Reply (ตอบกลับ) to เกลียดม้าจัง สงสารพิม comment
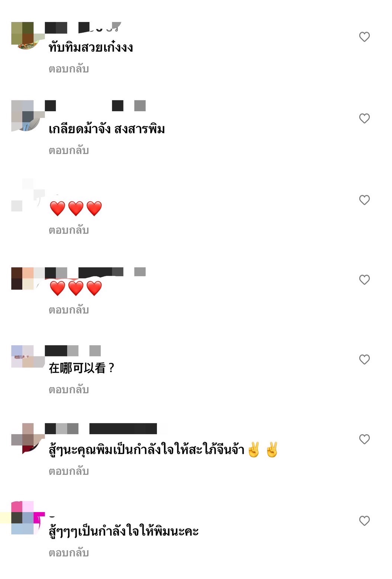The image size is (392, 579). 68,150
